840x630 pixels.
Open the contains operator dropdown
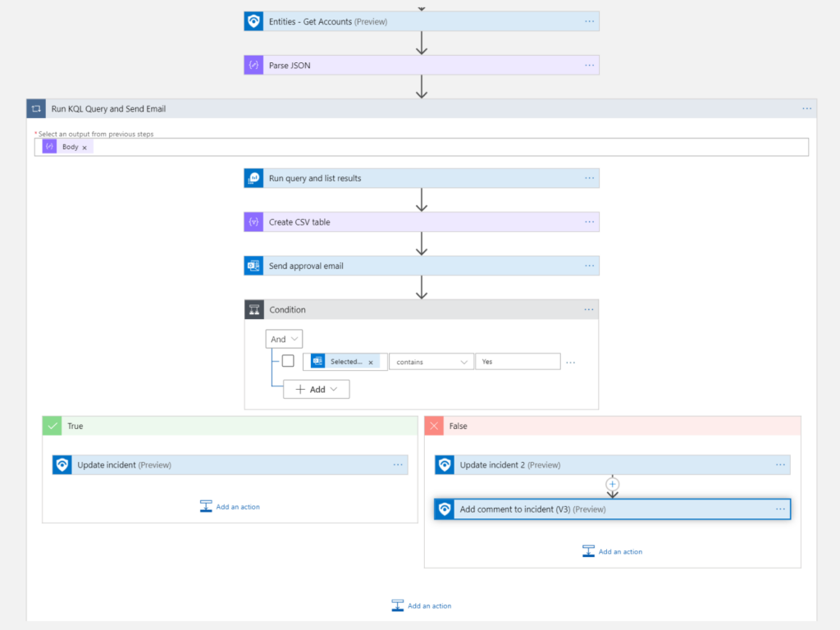[x=431, y=362]
